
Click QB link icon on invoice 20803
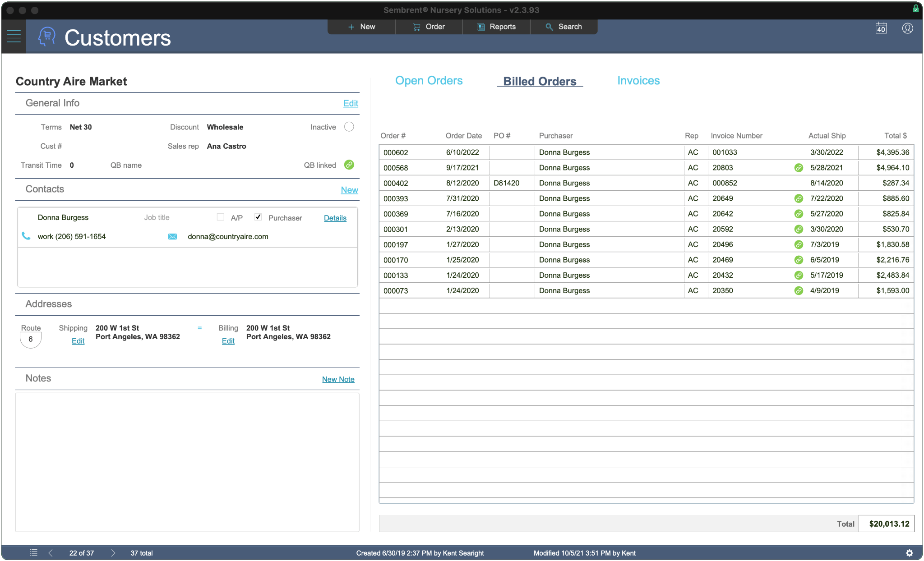798,168
